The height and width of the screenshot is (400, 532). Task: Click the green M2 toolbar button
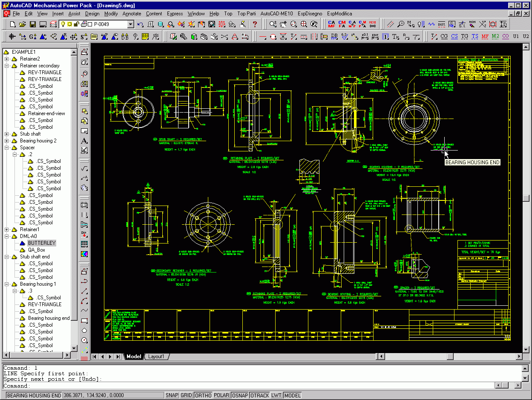(495, 36)
